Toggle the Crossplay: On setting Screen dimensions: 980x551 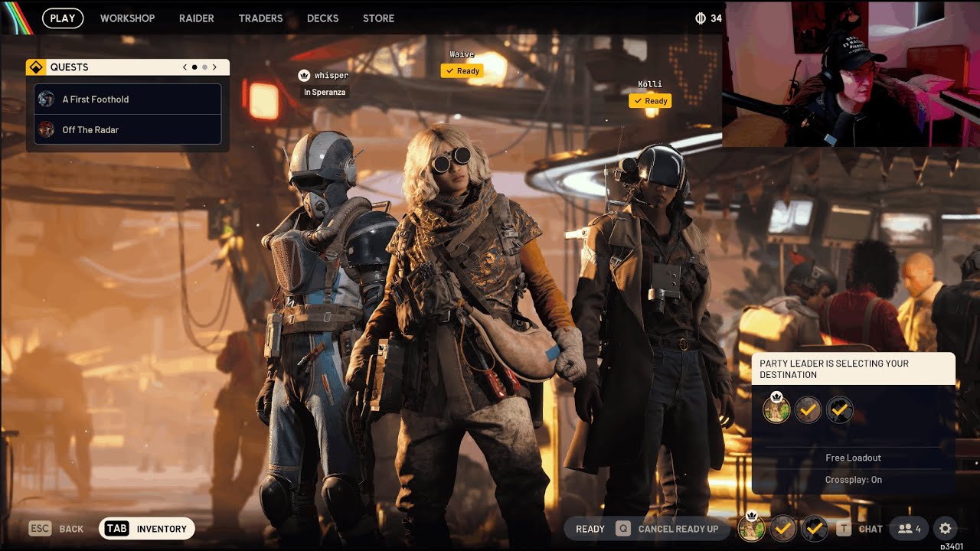854,480
